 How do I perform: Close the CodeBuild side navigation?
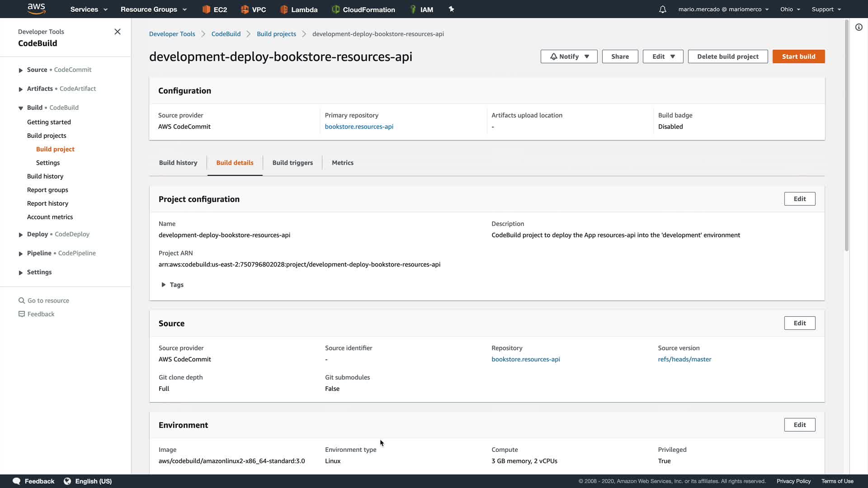(118, 32)
